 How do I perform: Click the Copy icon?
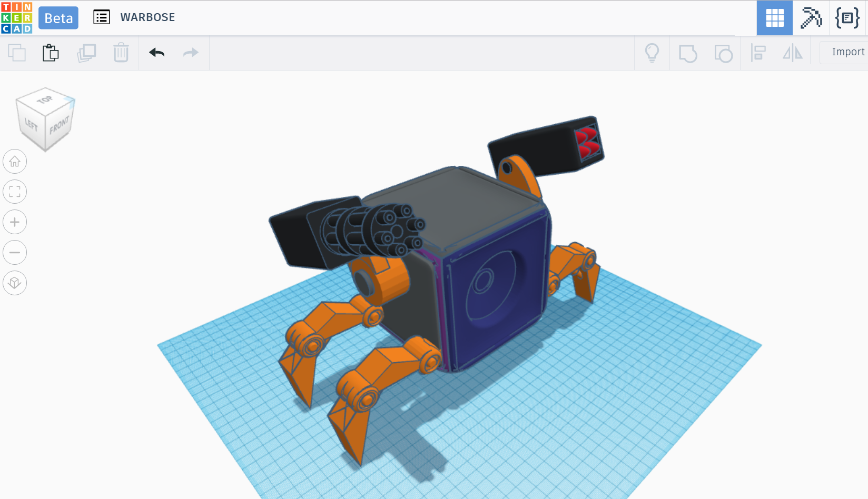coord(17,53)
